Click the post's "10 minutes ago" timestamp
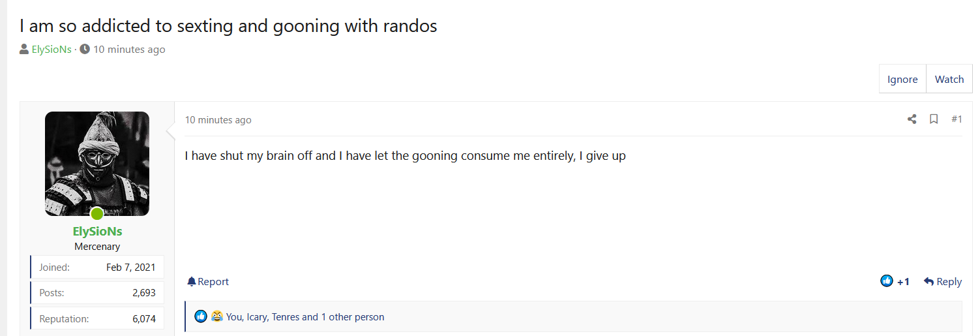 218,120
